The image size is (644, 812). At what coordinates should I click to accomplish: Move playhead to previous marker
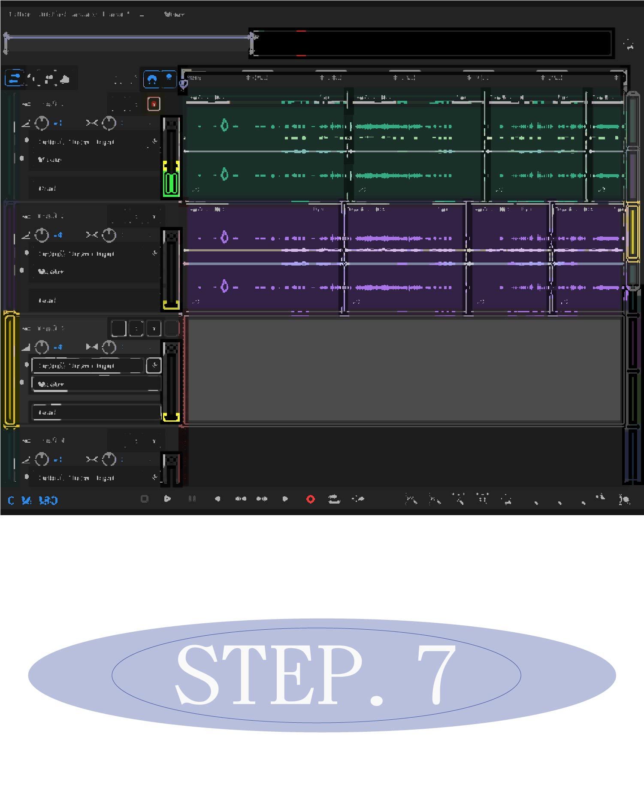pyautogui.click(x=218, y=499)
